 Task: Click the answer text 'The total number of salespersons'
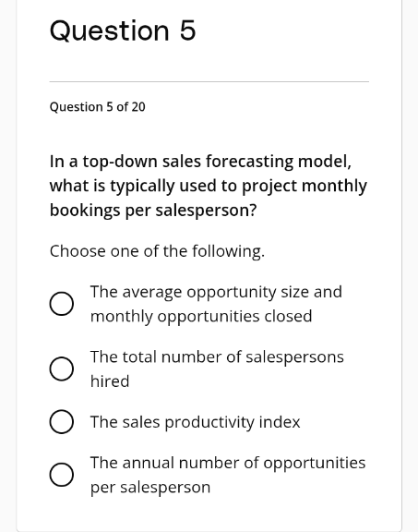coord(217,357)
